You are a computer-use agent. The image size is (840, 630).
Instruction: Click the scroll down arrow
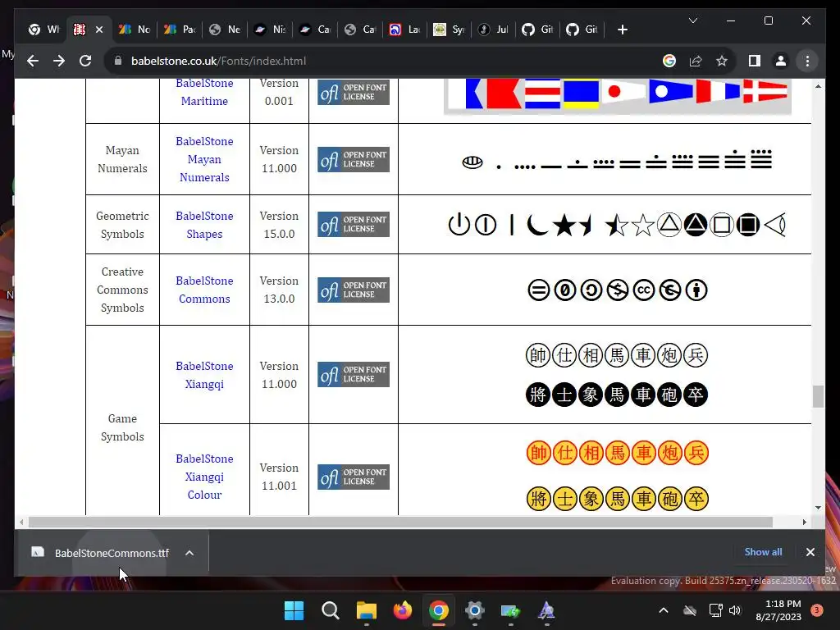click(x=818, y=508)
